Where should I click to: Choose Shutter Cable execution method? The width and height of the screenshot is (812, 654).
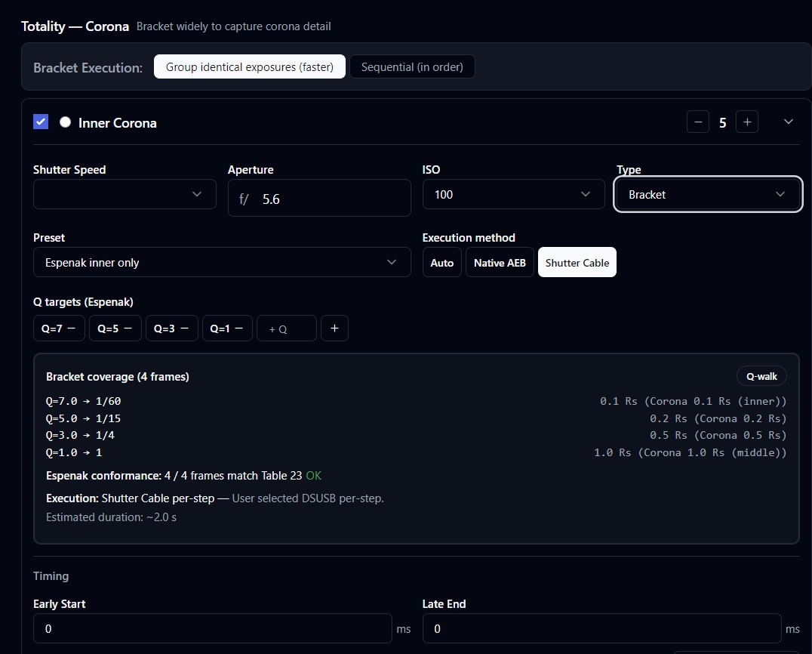coord(577,262)
